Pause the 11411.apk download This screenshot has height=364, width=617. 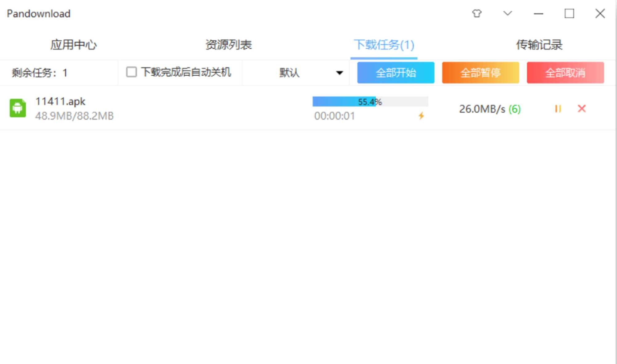(x=558, y=109)
